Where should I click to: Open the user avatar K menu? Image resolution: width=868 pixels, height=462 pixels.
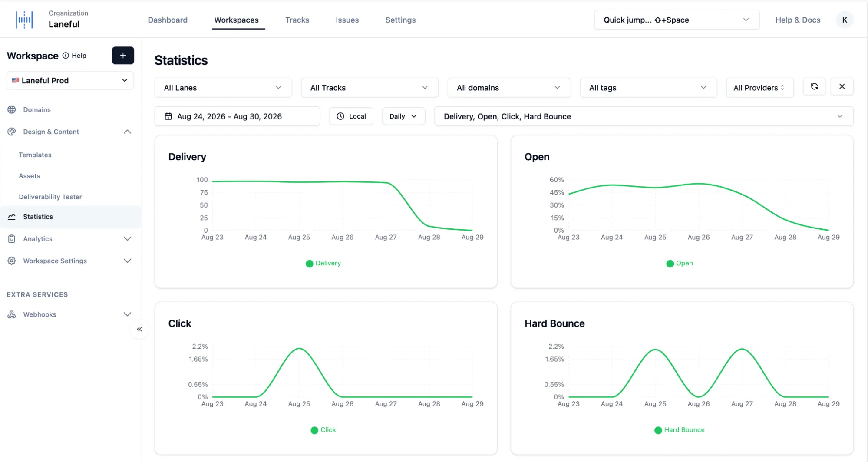(x=845, y=20)
